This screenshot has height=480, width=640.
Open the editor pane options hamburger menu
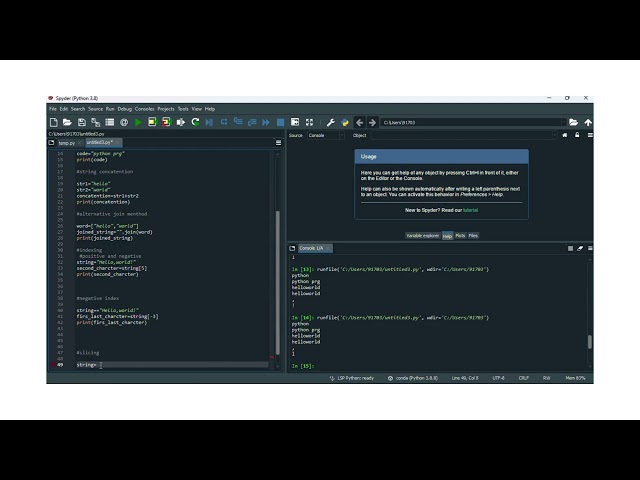[278, 142]
